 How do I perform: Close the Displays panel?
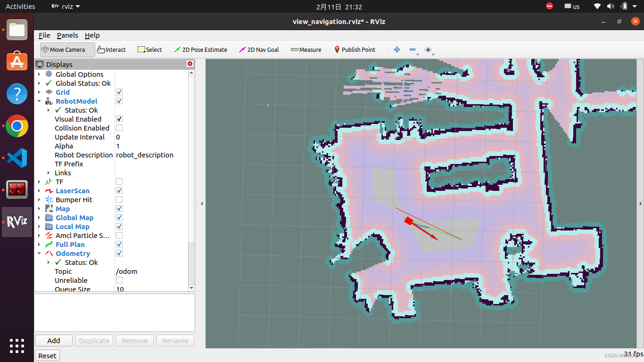coord(190,64)
